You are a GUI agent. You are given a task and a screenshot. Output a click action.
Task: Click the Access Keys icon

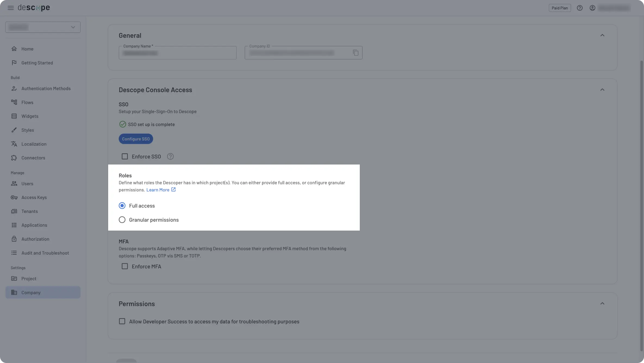tap(14, 197)
